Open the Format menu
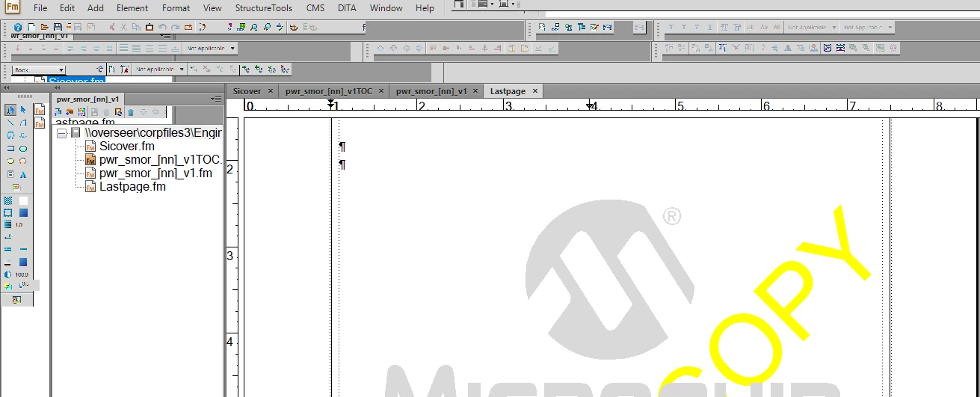 (x=176, y=8)
